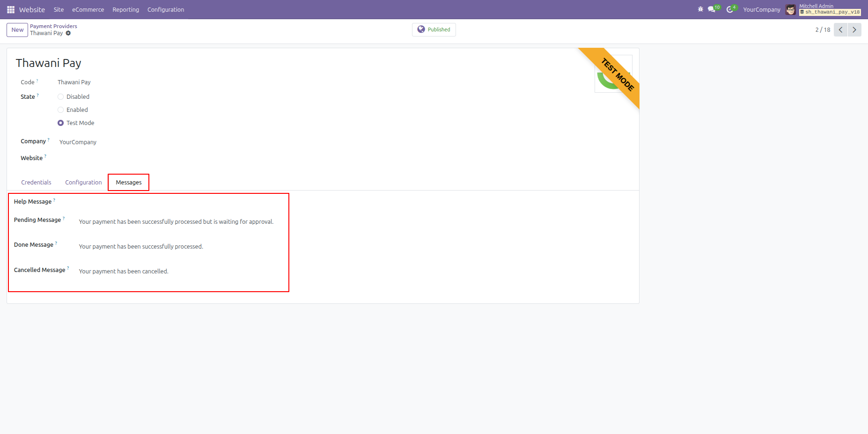Edit the Pending Message waiting for approval text
The width and height of the screenshot is (868, 434).
tap(176, 222)
